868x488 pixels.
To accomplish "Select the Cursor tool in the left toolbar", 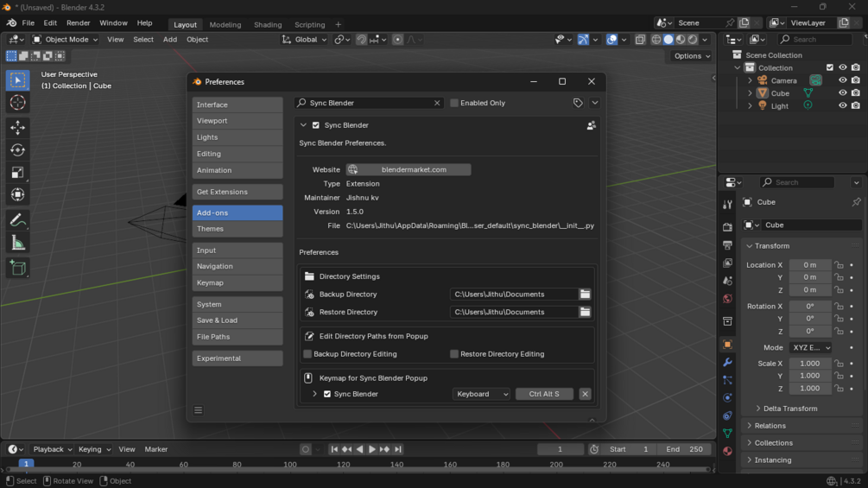I will (18, 103).
